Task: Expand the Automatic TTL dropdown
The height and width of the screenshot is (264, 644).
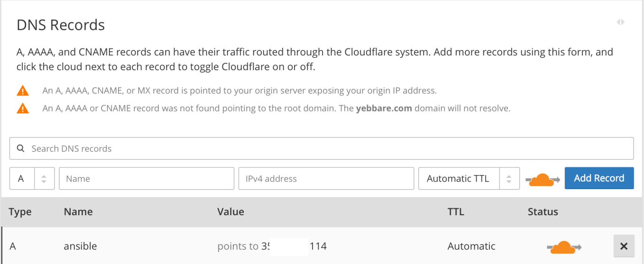Action: [469, 179]
